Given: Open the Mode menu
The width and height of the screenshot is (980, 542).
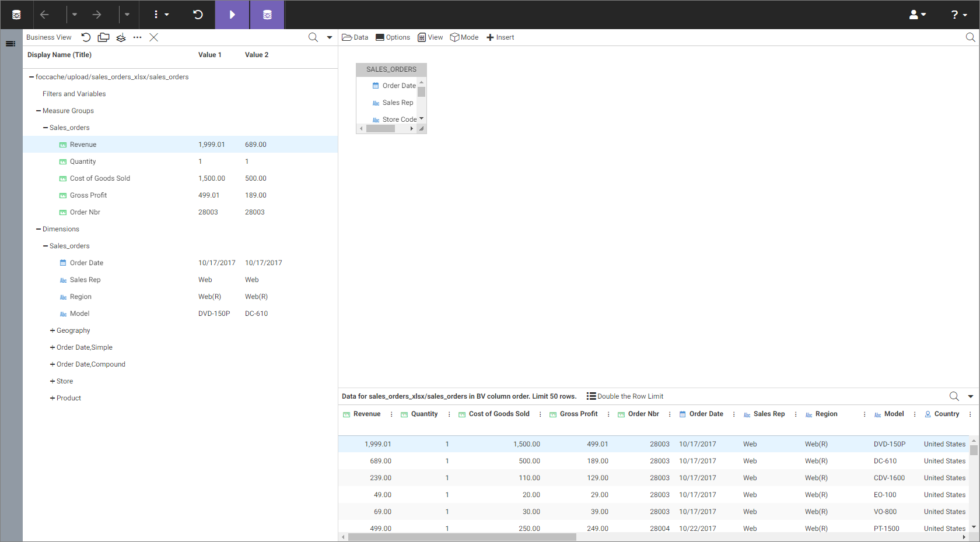Looking at the screenshot, I should click(464, 37).
